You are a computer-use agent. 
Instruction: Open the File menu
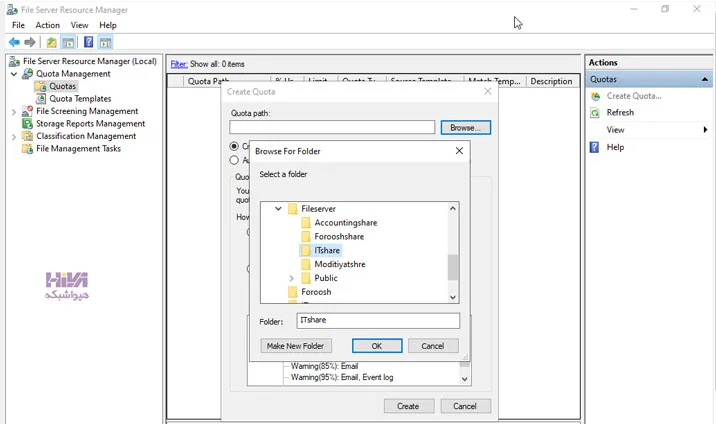[18, 25]
